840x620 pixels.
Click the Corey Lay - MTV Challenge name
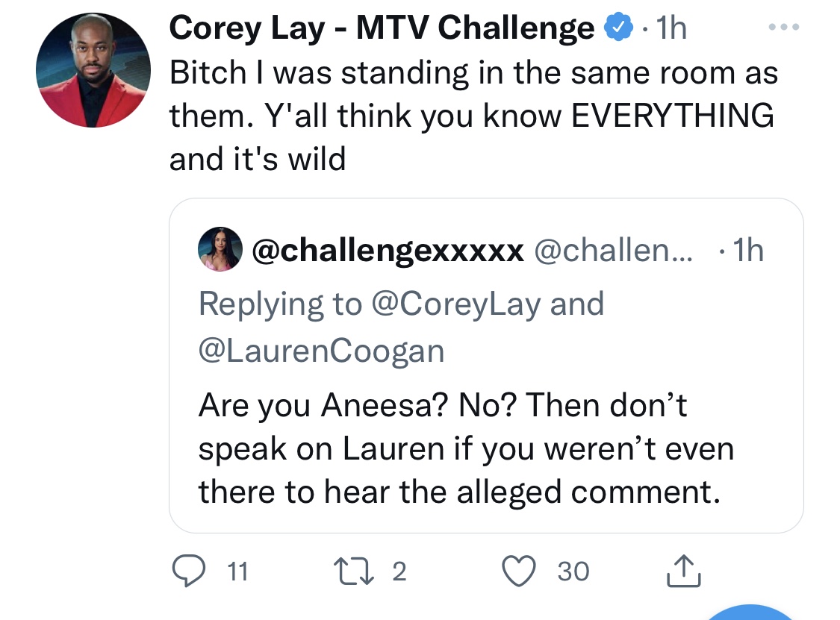pos(382,29)
